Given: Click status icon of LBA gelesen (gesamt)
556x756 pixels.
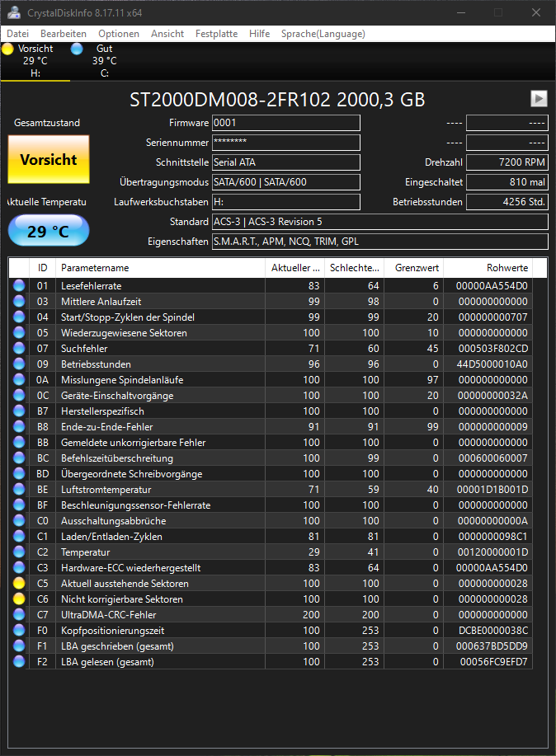Looking at the screenshot, I should tap(19, 661).
